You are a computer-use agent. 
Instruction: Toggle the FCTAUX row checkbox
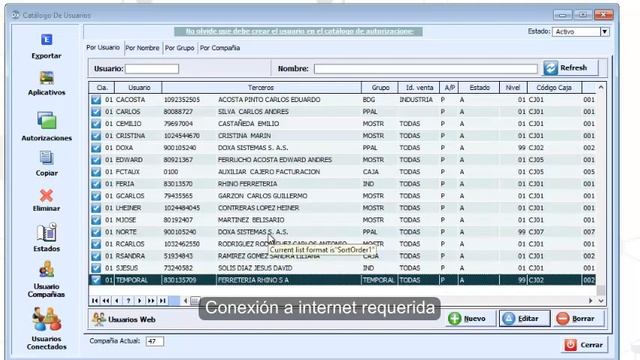(x=96, y=172)
